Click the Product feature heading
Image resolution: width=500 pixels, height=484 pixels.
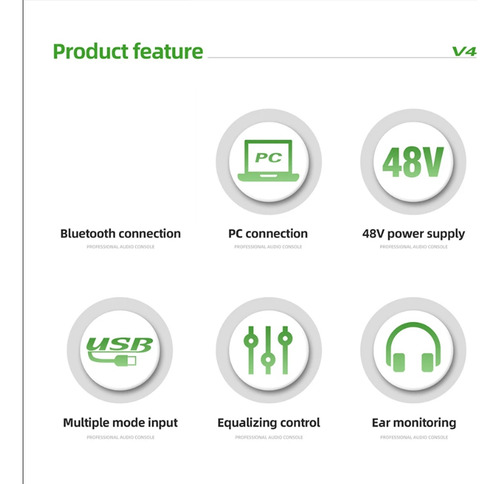point(128,52)
